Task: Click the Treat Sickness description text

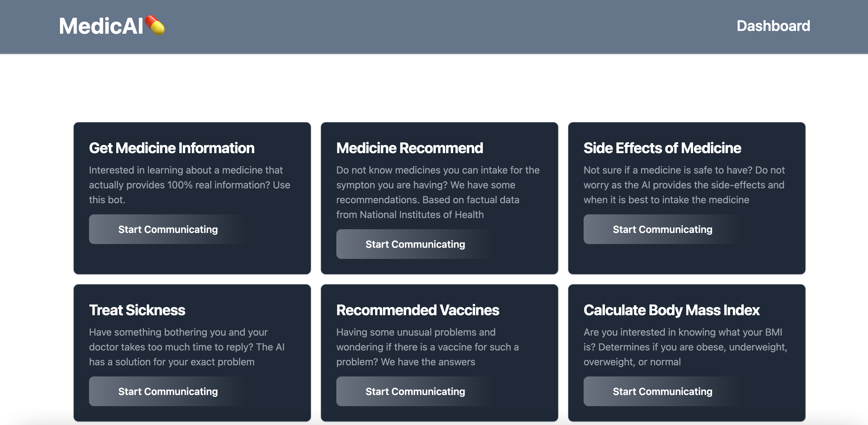Action: click(x=186, y=347)
